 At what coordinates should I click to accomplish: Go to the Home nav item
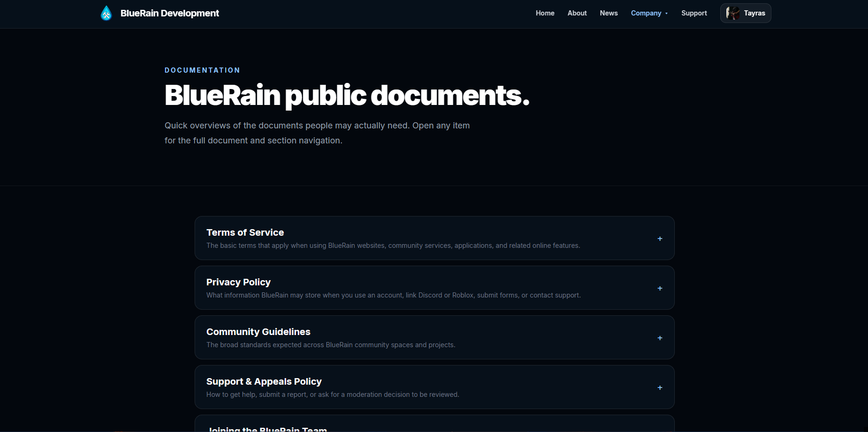(x=545, y=13)
